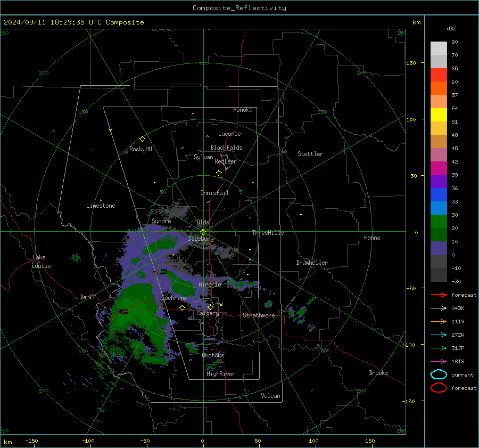Image resolution: width=479 pixels, height=448 pixels.
Task: Click the 10 dBZ slate-purple swatch
Action: pos(439,248)
